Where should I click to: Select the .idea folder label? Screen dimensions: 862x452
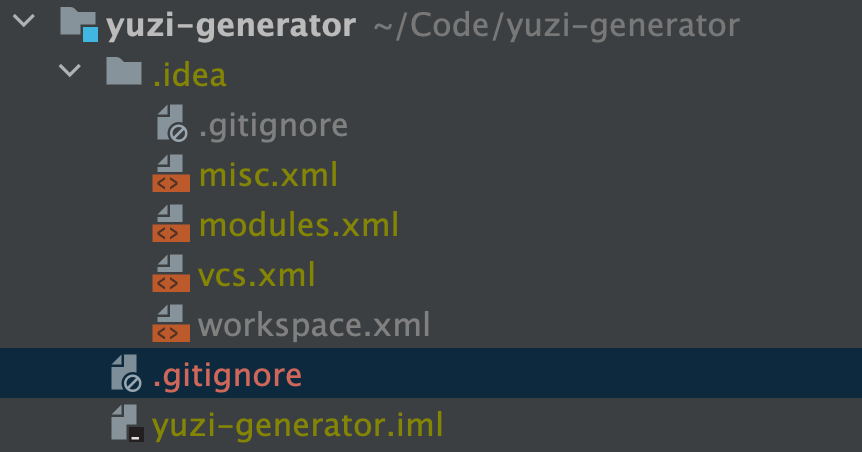[x=189, y=75]
